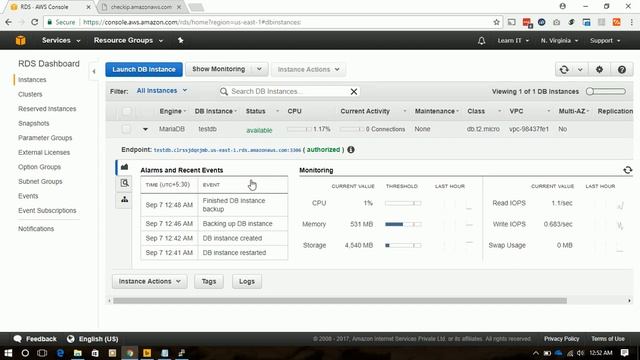Switch to the checkip.amazonaws.com tab

pos(141,7)
